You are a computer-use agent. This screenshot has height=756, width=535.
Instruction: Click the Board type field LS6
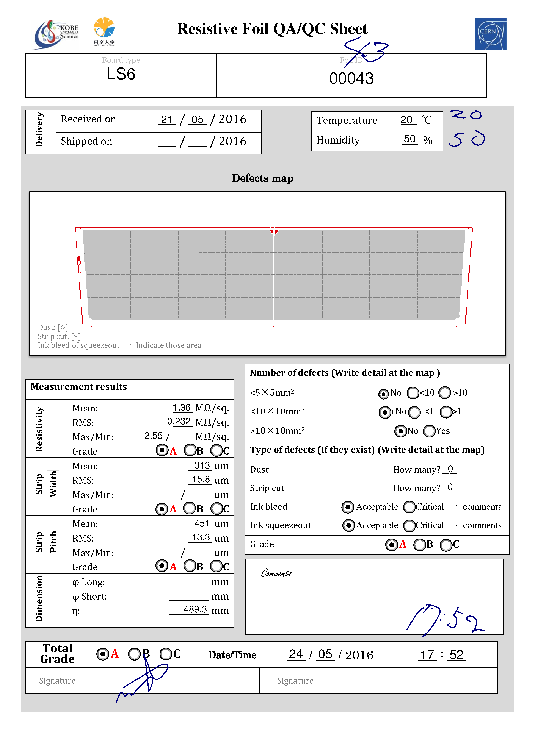(121, 74)
